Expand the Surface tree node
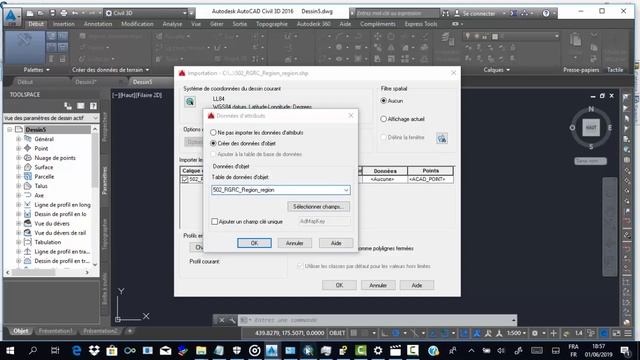The image size is (640, 360). tap(18, 167)
